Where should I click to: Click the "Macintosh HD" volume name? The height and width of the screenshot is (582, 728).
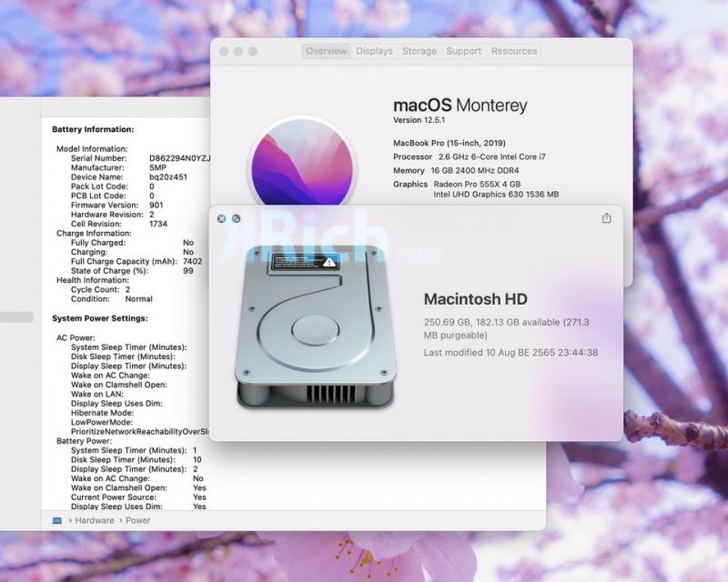tap(475, 299)
